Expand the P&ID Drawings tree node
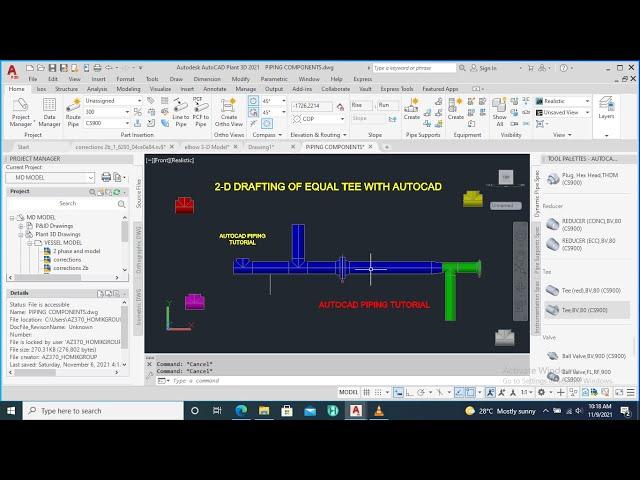The image size is (640, 480). [x=21, y=226]
